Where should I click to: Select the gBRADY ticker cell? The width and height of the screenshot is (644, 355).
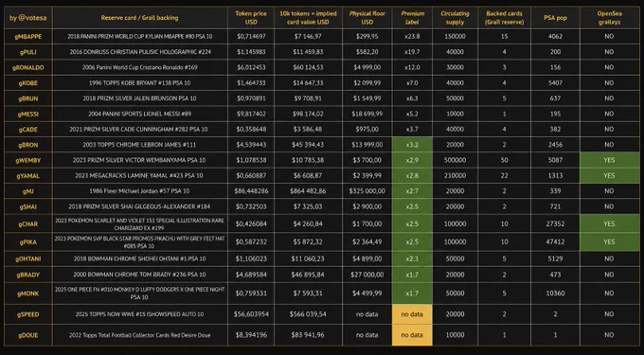(x=27, y=275)
